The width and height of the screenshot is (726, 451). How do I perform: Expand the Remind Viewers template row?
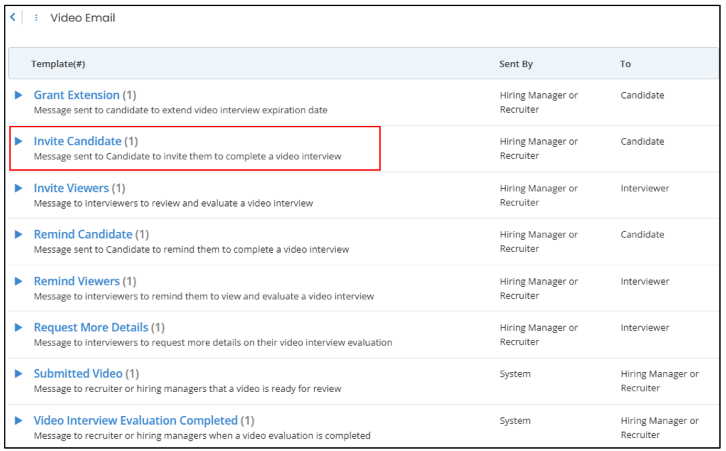pyautogui.click(x=19, y=281)
